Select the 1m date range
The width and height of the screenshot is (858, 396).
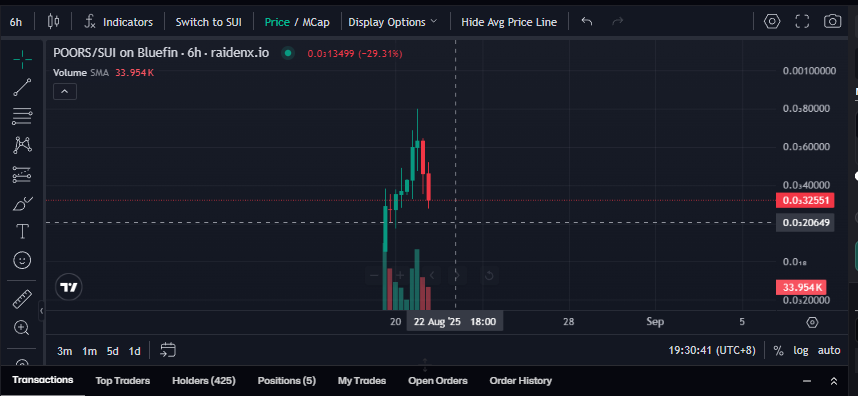tap(89, 351)
